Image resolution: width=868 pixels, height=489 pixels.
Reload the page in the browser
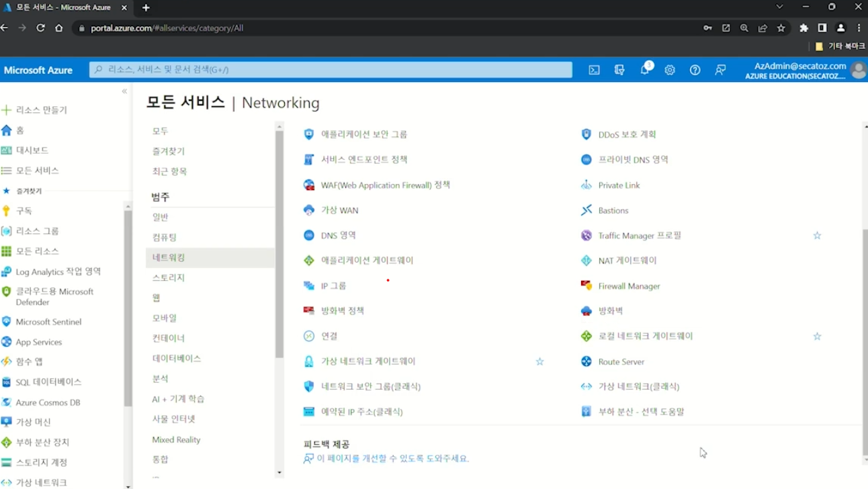[x=40, y=28]
